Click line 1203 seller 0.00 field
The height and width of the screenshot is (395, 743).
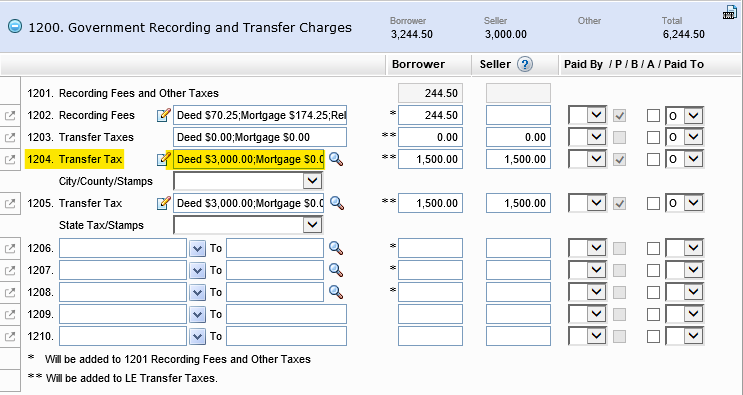518,137
